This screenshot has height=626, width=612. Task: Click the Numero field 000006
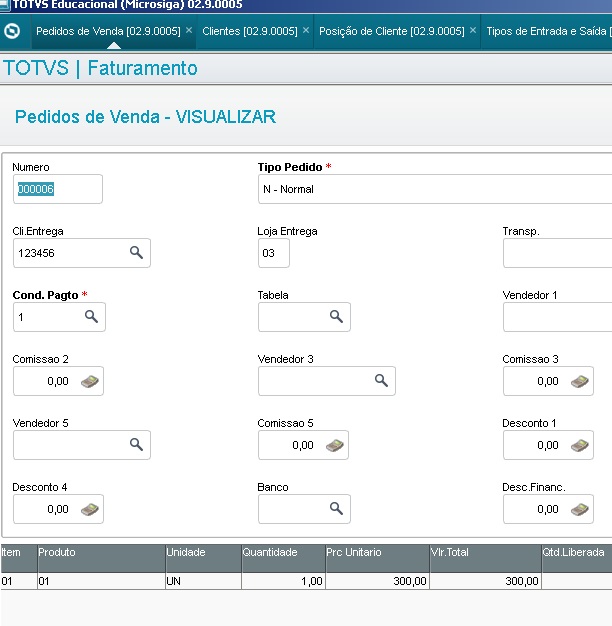pyautogui.click(x=58, y=189)
